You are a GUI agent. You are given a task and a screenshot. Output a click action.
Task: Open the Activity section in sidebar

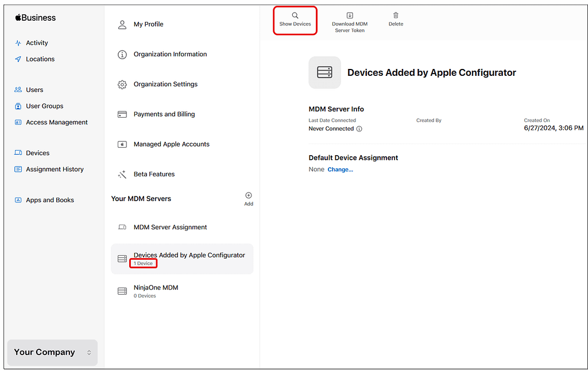(37, 43)
